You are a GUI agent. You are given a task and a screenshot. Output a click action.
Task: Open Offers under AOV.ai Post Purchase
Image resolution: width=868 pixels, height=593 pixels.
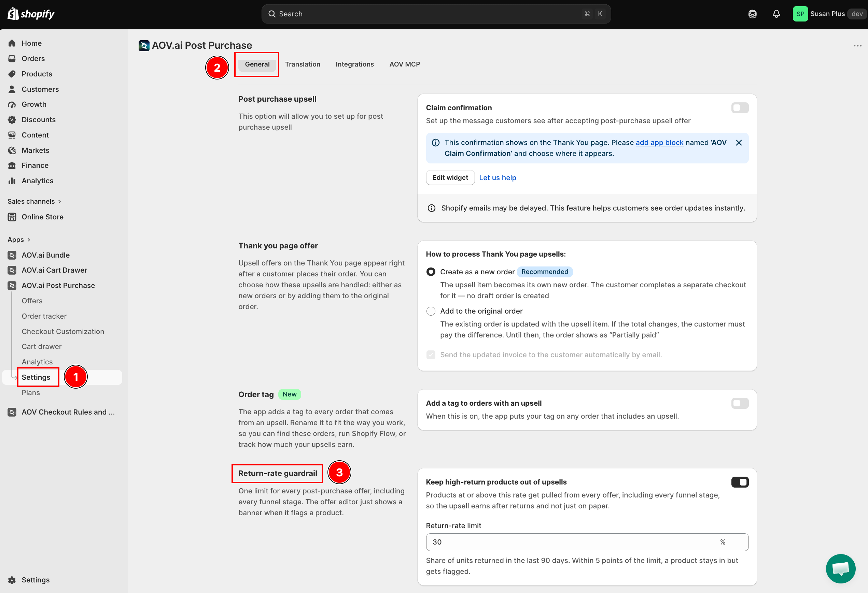[x=32, y=301]
